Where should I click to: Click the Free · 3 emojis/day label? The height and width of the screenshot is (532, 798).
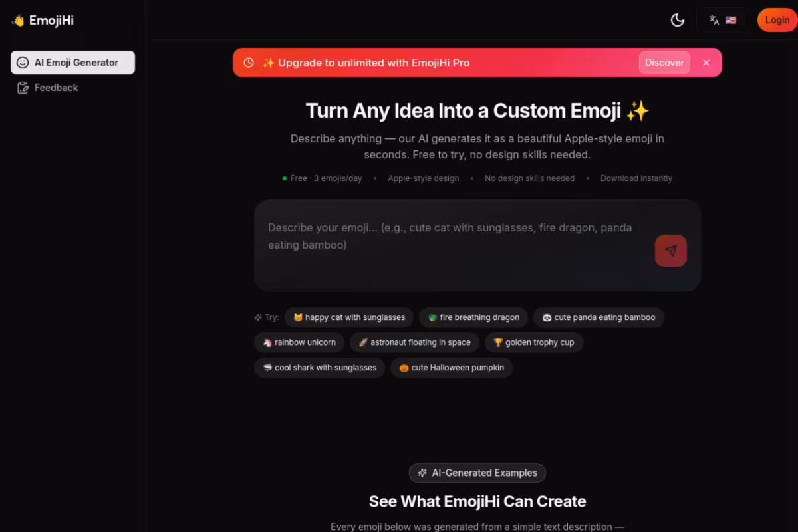pyautogui.click(x=322, y=178)
